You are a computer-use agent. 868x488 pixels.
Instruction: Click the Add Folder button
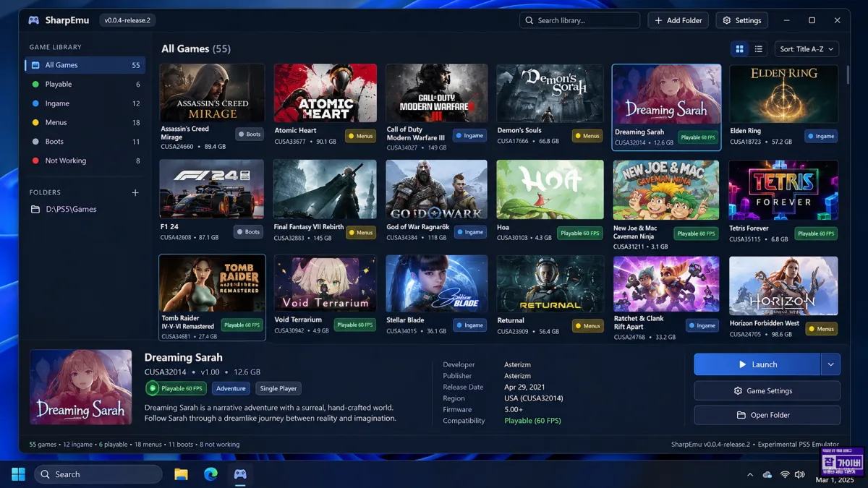(678, 20)
